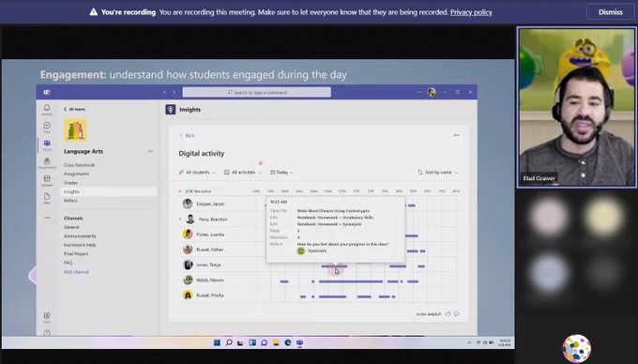Open more apps ellipsis in left rail
The image size is (638, 364).
(x=47, y=218)
